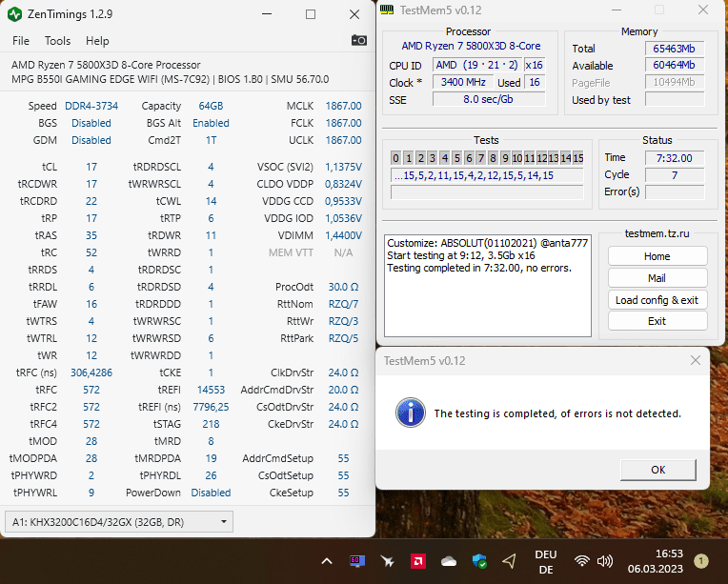This screenshot has height=584, width=728.
Task: Click VDIMM value 1,4400V
Action: [x=343, y=235]
